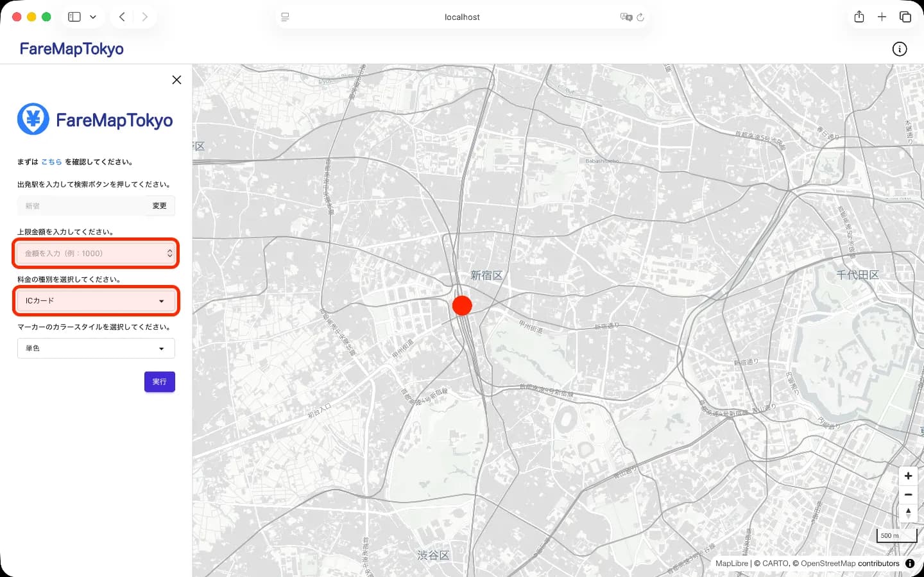Reset map bearing with the compass icon

tap(908, 513)
